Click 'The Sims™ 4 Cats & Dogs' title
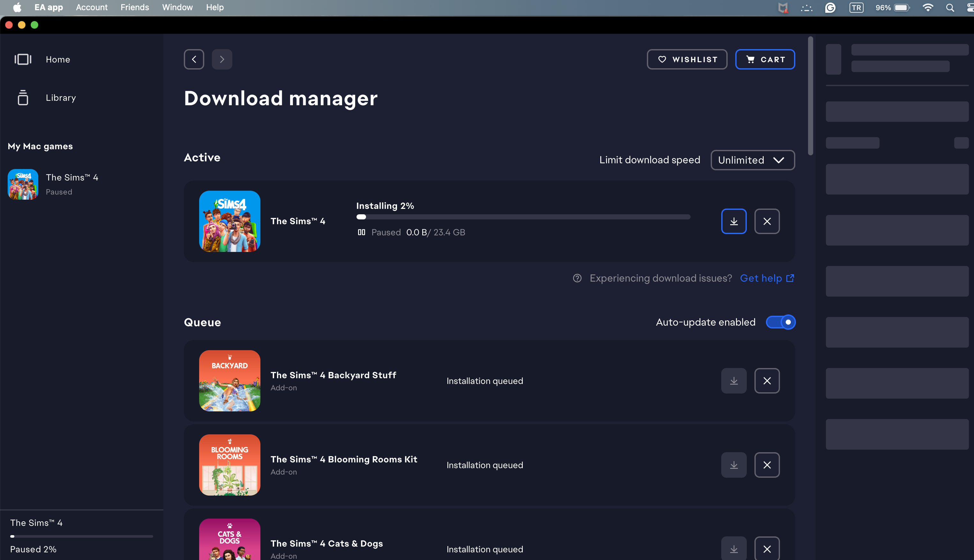 (x=327, y=543)
